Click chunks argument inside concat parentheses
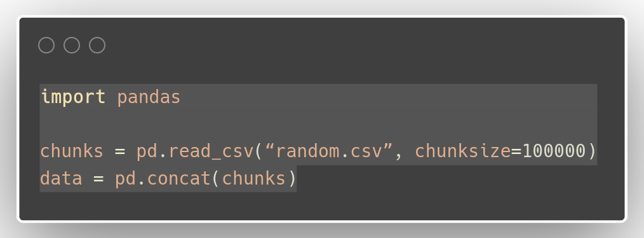Image resolution: width=644 pixels, height=238 pixels. [x=253, y=179]
